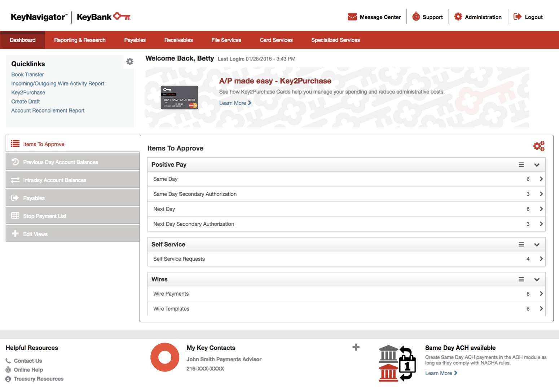Go to the Dashboard tab

[22, 40]
